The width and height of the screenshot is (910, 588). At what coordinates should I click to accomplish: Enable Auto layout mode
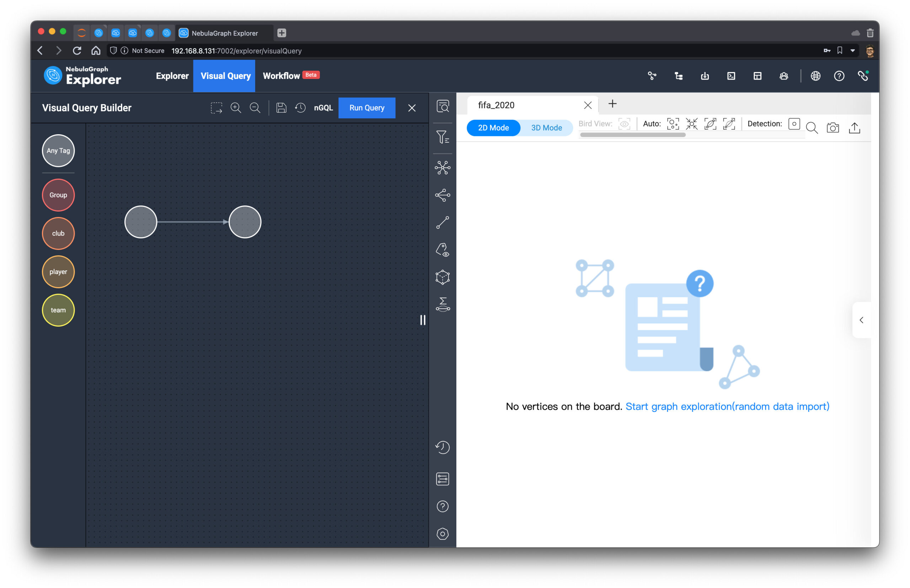pos(671,126)
